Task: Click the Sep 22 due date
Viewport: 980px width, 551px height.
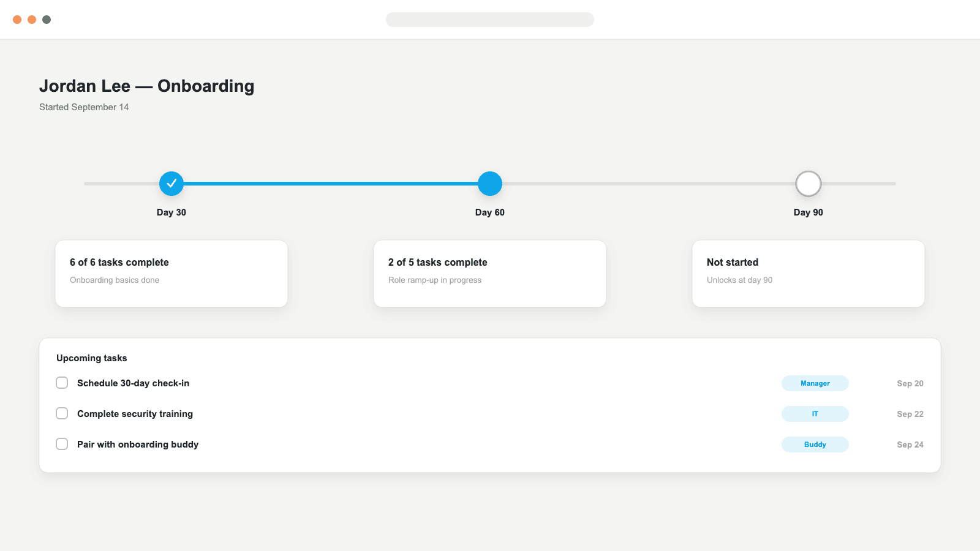Action: tap(910, 414)
